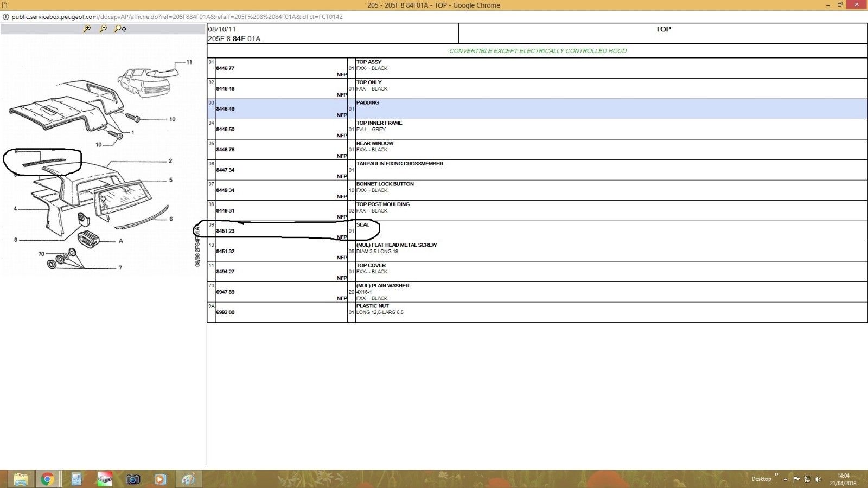The height and width of the screenshot is (488, 868).
Task: Click the zoom in magnifier icon
Action: (x=87, y=29)
